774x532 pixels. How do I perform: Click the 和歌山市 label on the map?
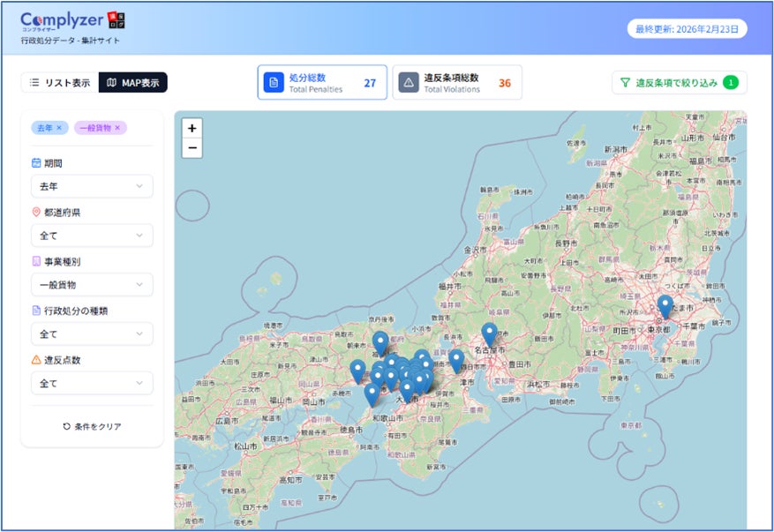[x=387, y=418]
